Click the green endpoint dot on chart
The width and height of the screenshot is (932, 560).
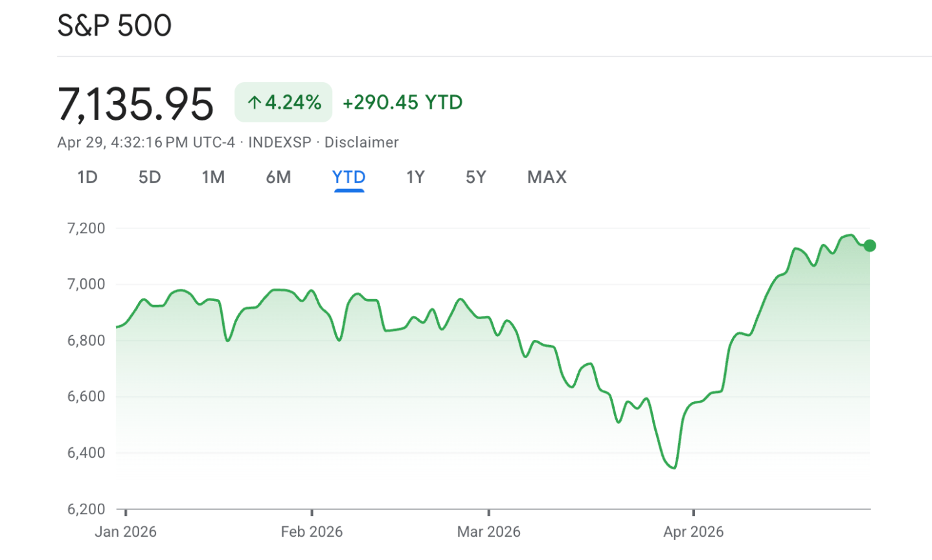coord(870,245)
